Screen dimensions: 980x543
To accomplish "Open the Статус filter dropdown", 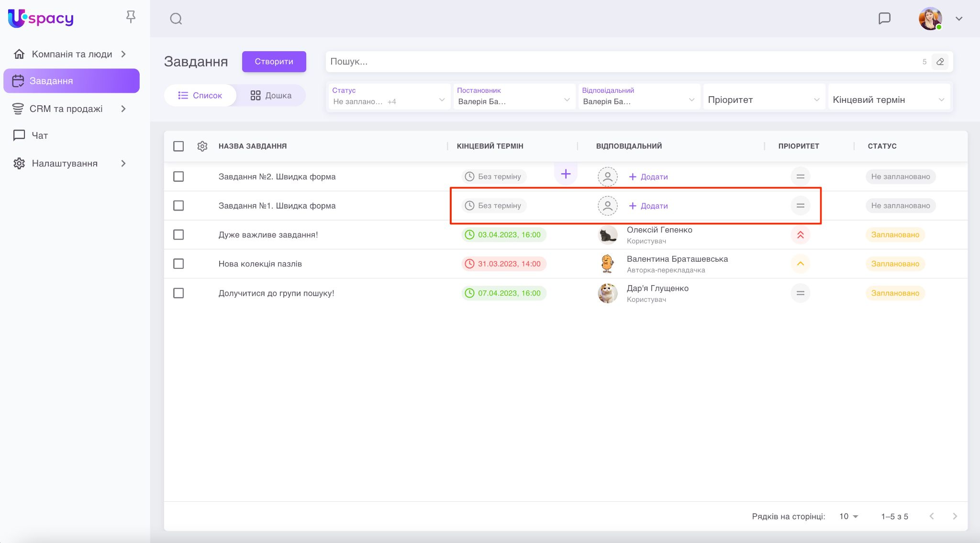I will point(389,97).
